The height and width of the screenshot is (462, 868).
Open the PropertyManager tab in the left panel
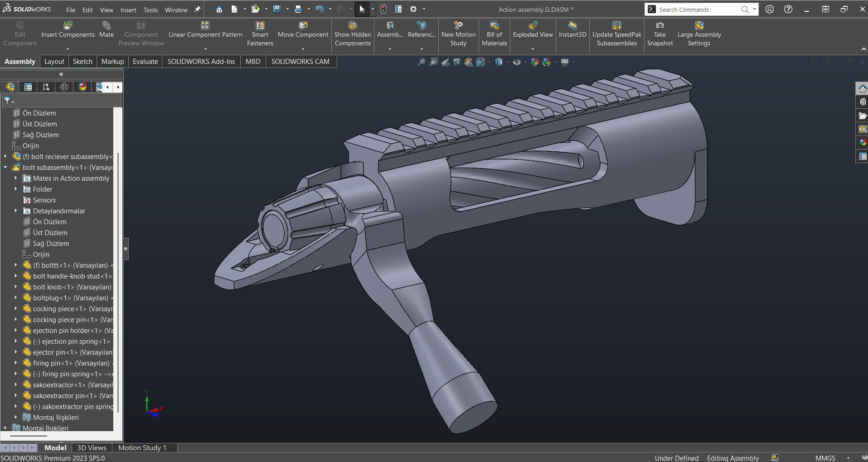tap(28, 87)
